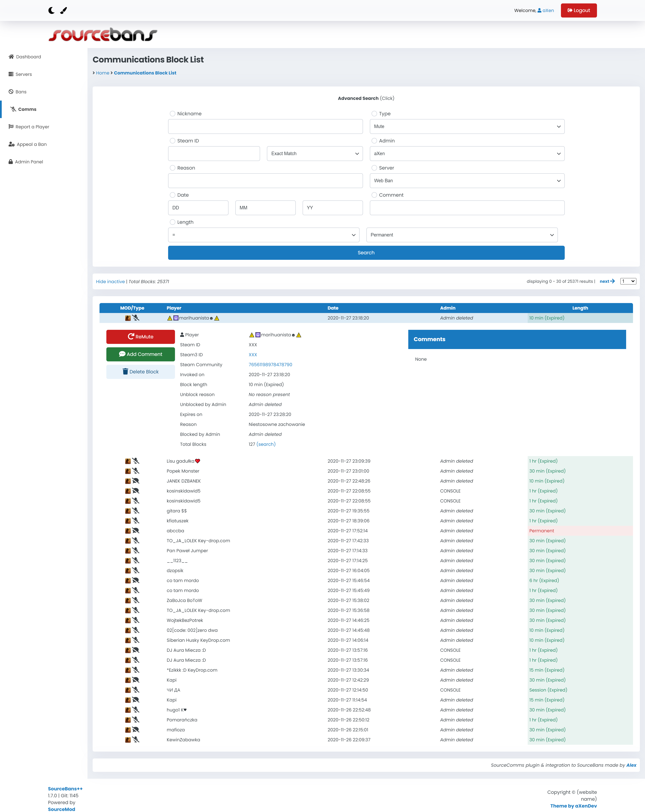Select the Nickname radio button
The image size is (645, 812).
[x=172, y=114]
